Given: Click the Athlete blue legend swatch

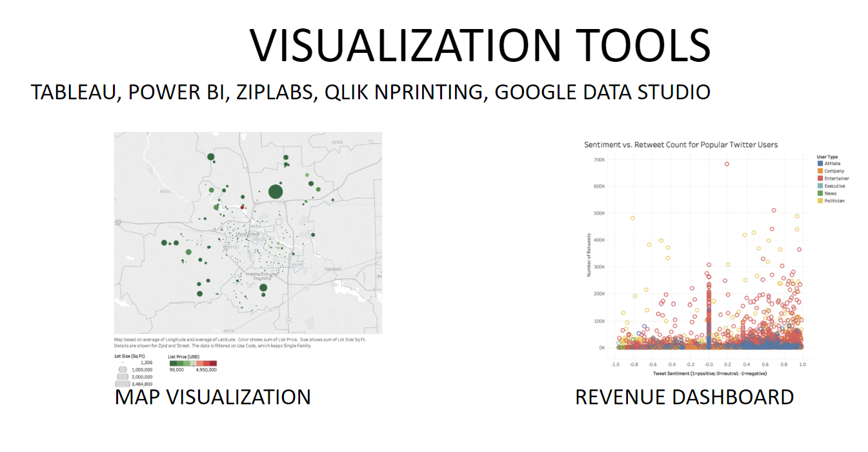Looking at the screenshot, I should tap(820, 164).
